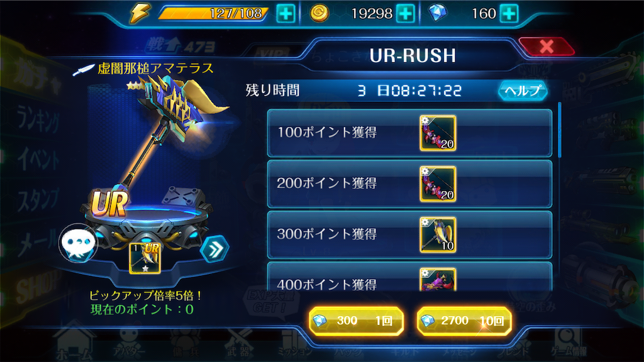This screenshot has width=644, height=362.
Task: Draw 10 times for 2700 diamonds
Action: point(464,321)
